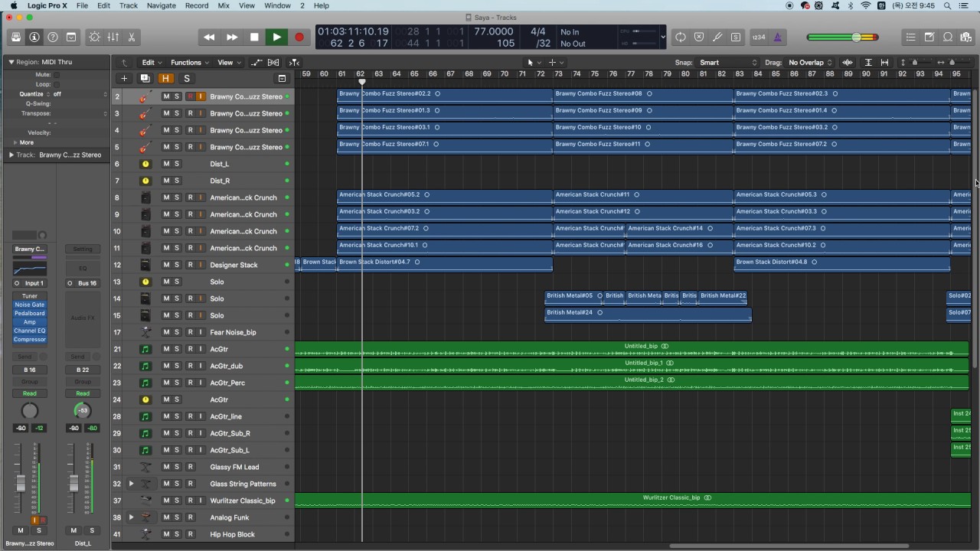Open the Pedalboard plug-in slot
Viewport: 980px width, 551px height.
(x=30, y=313)
